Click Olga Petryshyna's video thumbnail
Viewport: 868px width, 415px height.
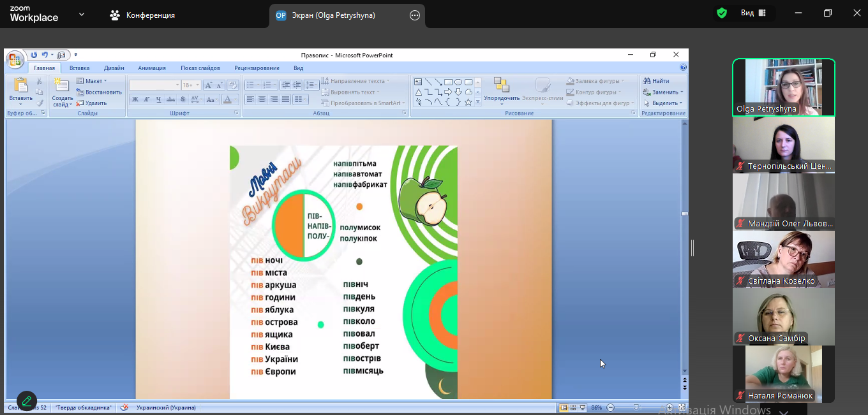point(784,87)
